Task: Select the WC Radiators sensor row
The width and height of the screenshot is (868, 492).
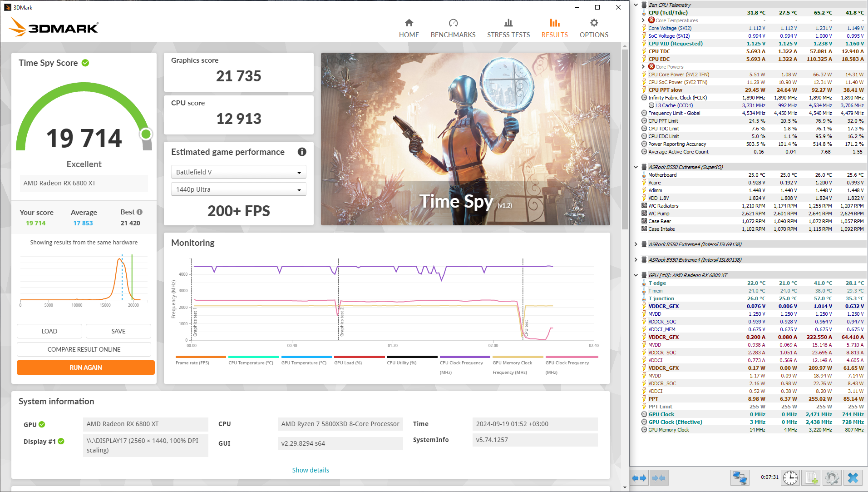Action: (753, 206)
